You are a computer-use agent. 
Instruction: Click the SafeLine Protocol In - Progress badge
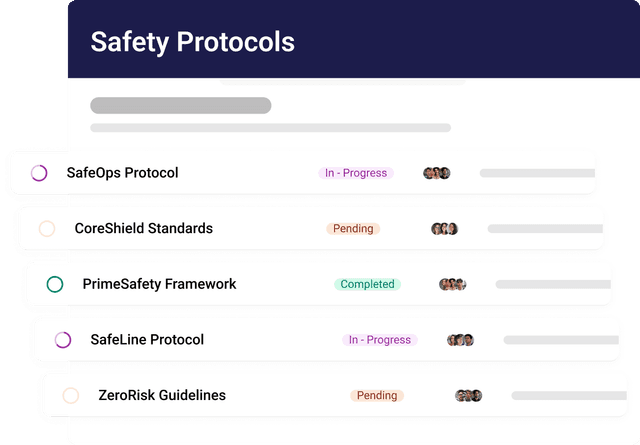pos(380,340)
